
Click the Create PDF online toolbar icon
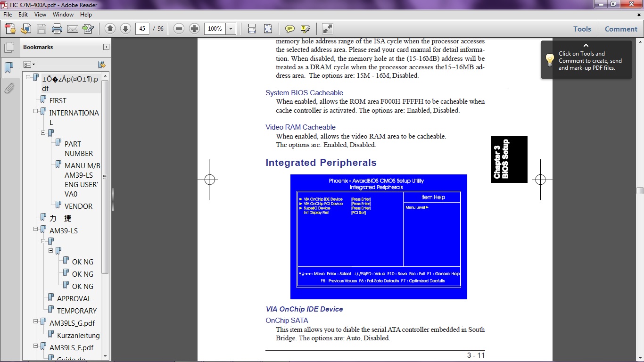coord(10,29)
